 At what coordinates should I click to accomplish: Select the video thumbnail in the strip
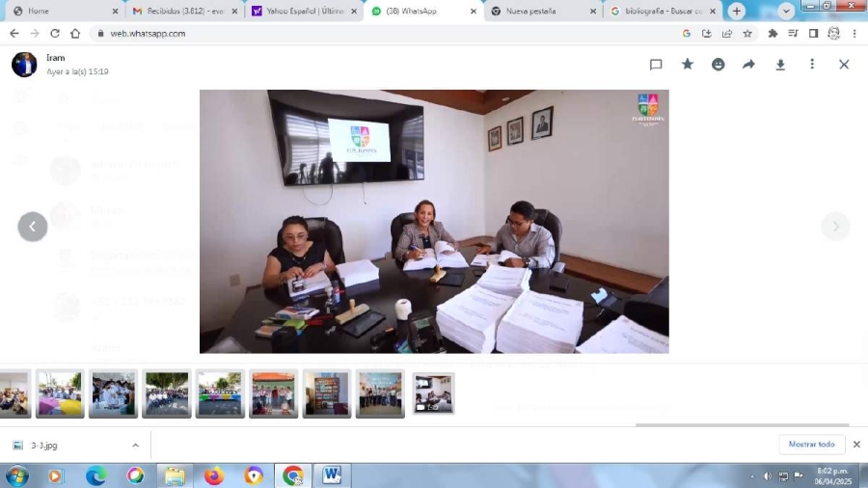[433, 393]
